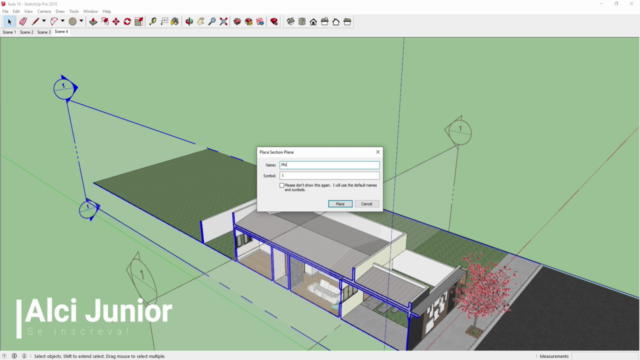Screen dimensions: 640x360
Task: Open the Window menu
Action: (x=91, y=11)
